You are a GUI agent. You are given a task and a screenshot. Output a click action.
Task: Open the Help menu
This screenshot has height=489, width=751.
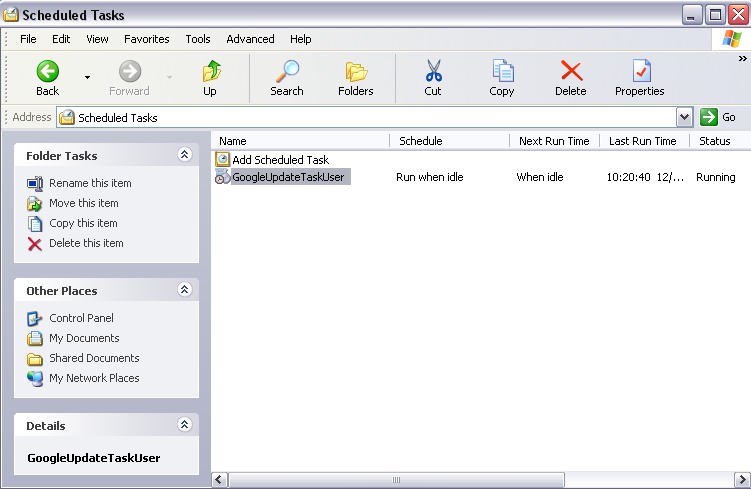(300, 39)
